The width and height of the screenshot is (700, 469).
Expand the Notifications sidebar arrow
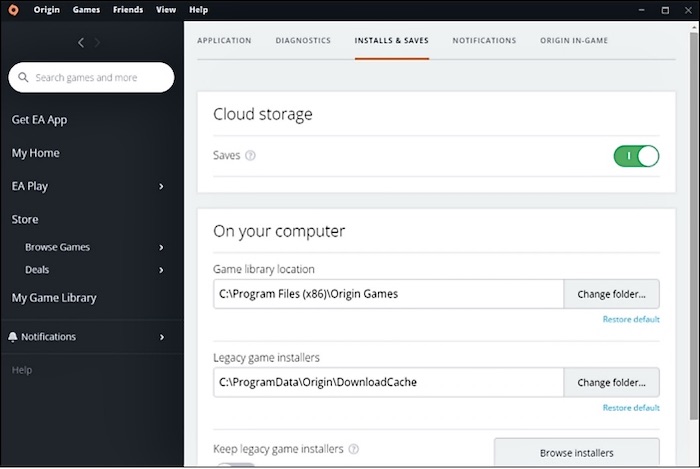[x=162, y=337]
